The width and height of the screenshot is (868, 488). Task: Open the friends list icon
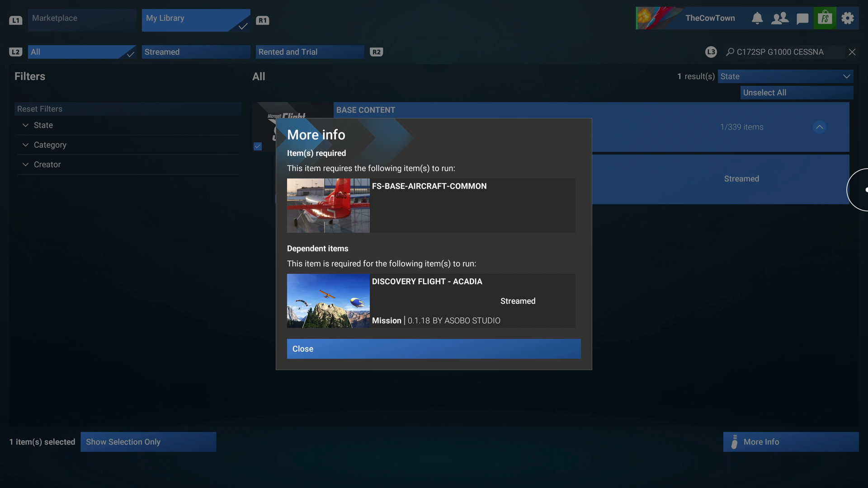(780, 18)
